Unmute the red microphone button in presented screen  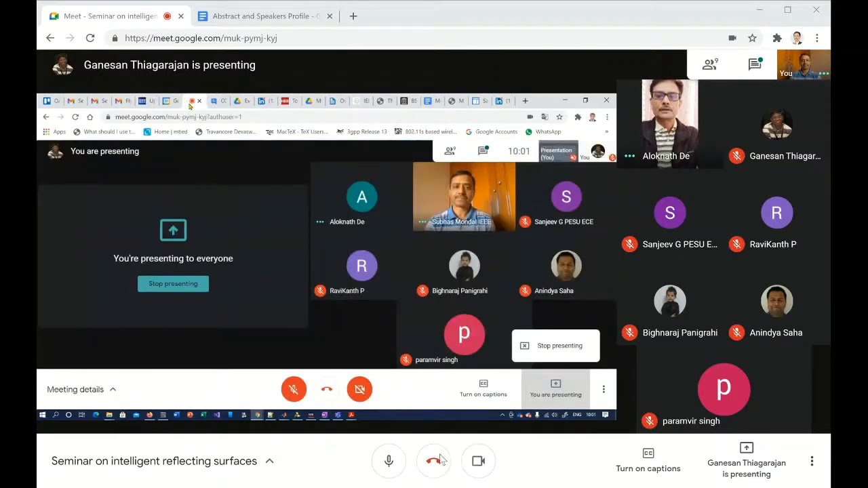click(294, 389)
